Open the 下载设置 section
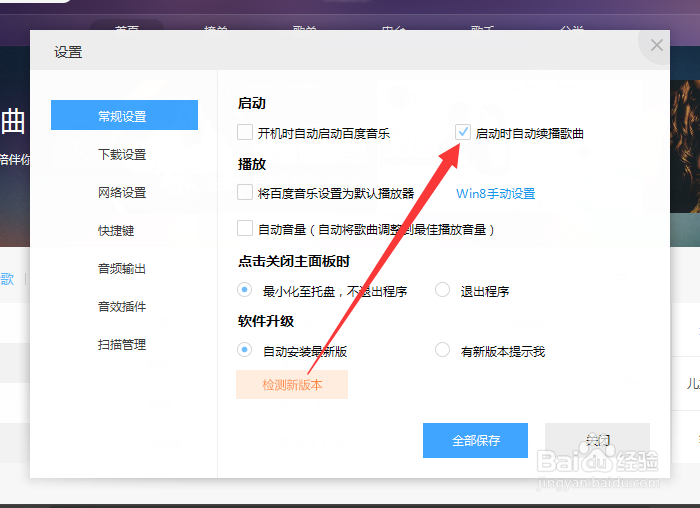 [122, 154]
